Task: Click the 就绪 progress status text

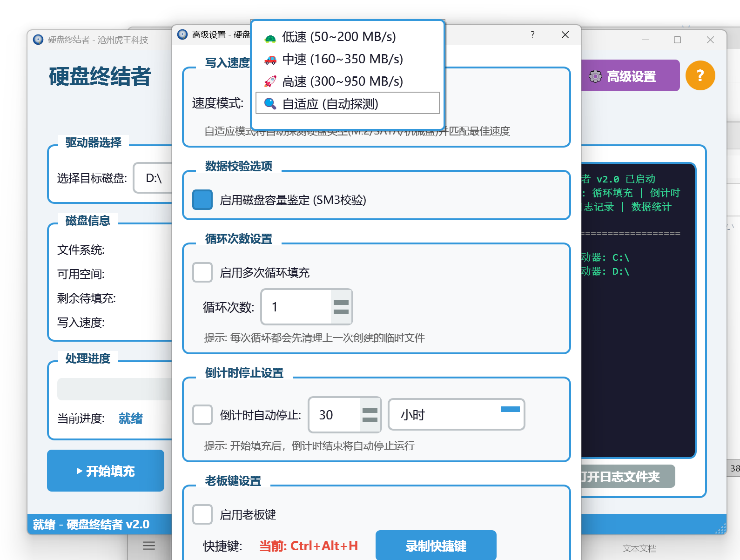Action: 131,418
